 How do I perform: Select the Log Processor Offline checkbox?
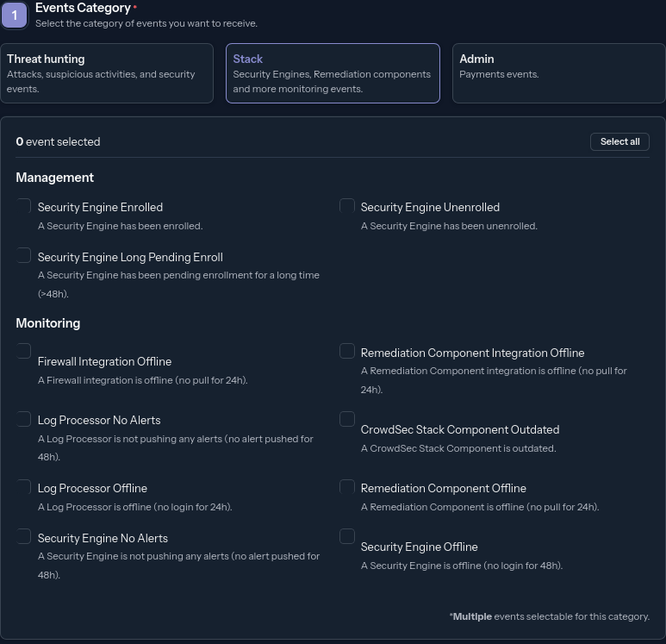[24, 487]
